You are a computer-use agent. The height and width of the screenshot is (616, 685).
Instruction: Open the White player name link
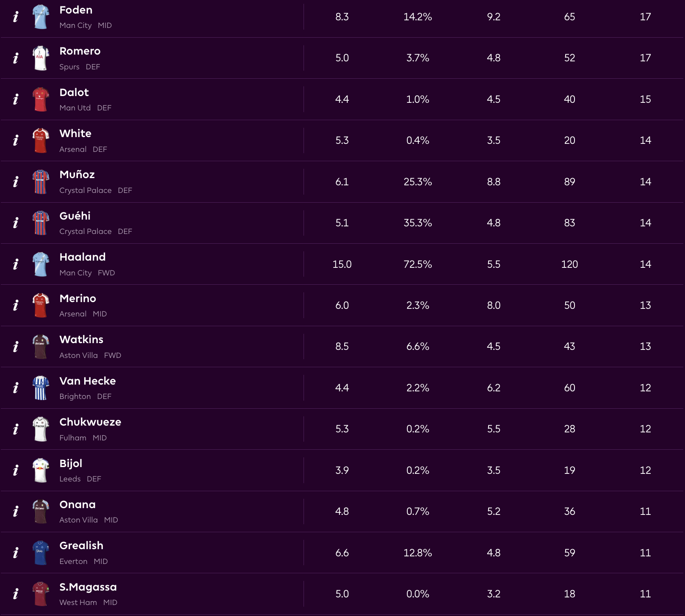tap(75, 134)
